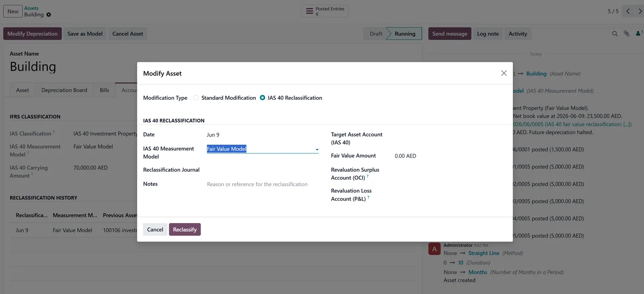644x294 pixels.
Task: Click Reclassifica... column header
Action: click(x=32, y=215)
